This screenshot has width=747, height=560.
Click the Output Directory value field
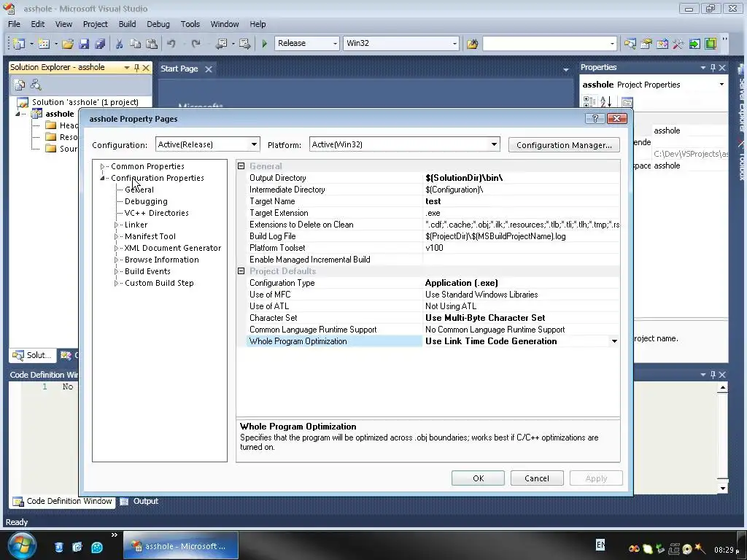pyautogui.click(x=522, y=178)
